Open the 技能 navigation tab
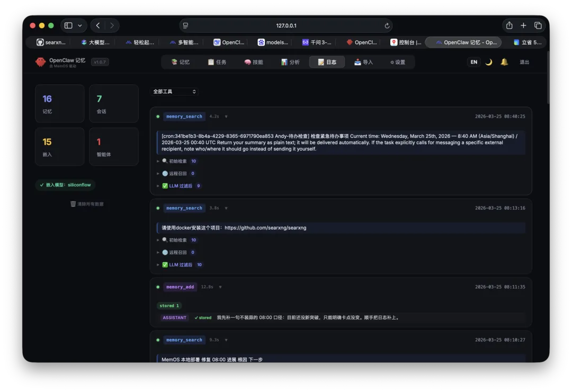 click(254, 62)
